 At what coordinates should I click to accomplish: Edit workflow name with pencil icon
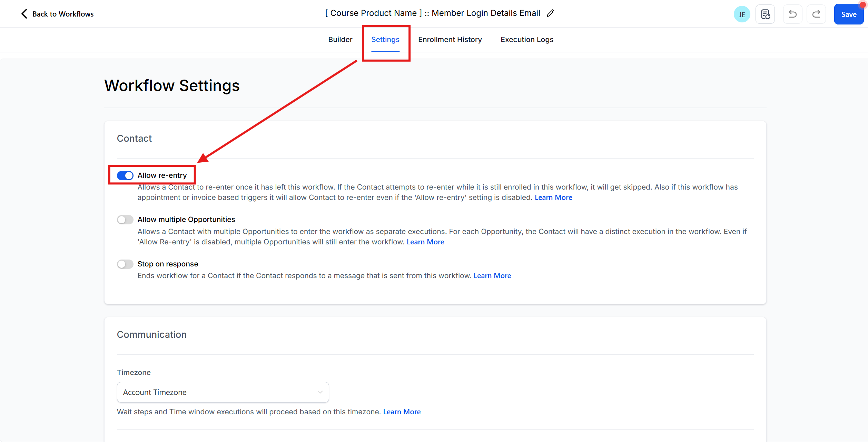[551, 13]
